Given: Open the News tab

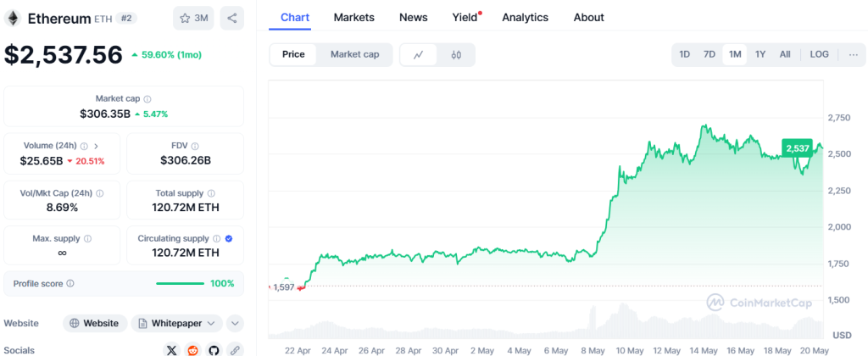Looking at the screenshot, I should click(x=414, y=18).
